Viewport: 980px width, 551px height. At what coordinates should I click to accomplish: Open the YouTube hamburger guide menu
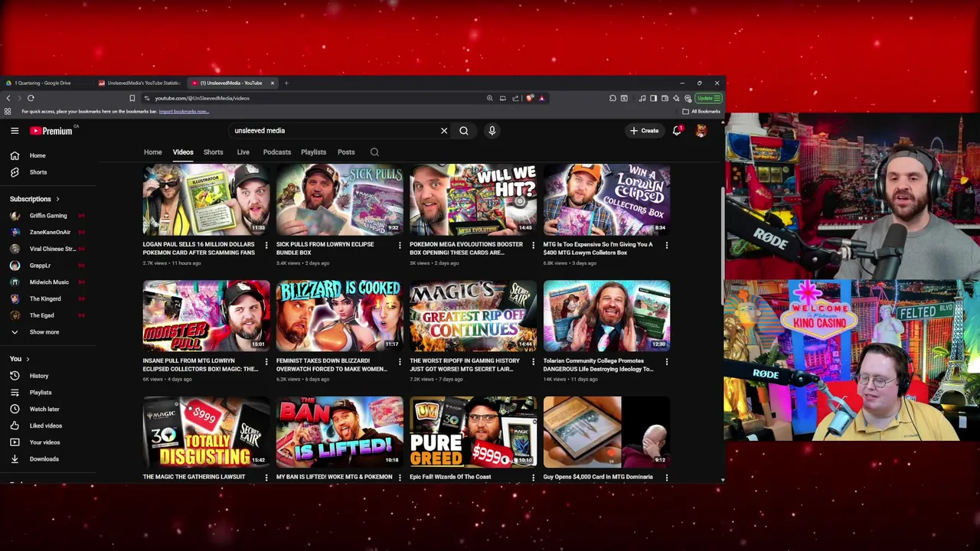[x=15, y=131]
